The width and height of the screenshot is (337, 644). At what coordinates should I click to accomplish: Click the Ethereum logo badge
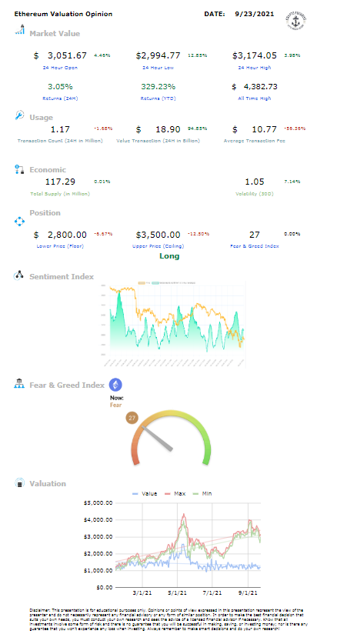coord(115,385)
